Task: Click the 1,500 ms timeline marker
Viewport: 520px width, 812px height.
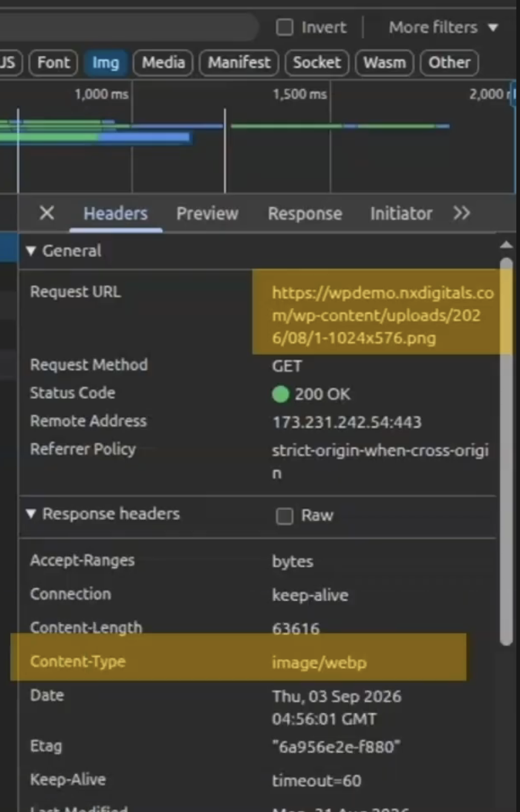Action: click(299, 94)
